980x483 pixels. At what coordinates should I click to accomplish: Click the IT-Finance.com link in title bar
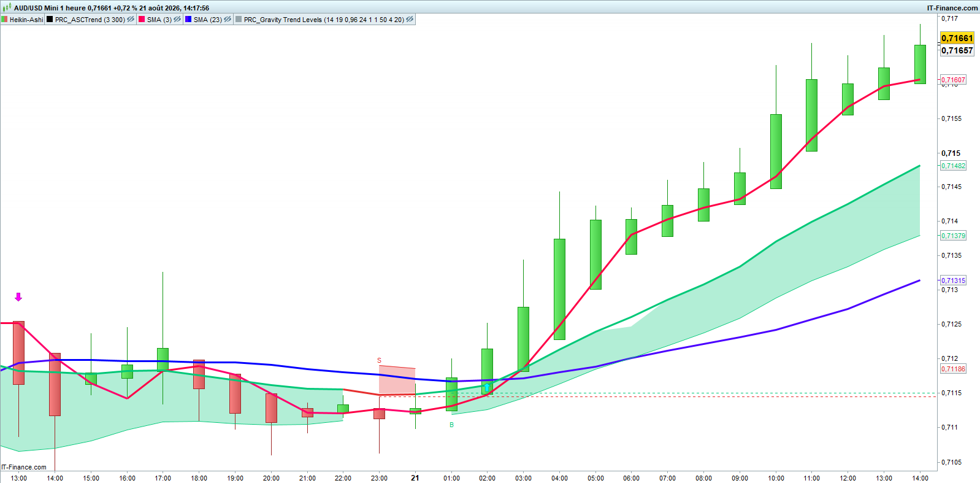[x=952, y=8]
